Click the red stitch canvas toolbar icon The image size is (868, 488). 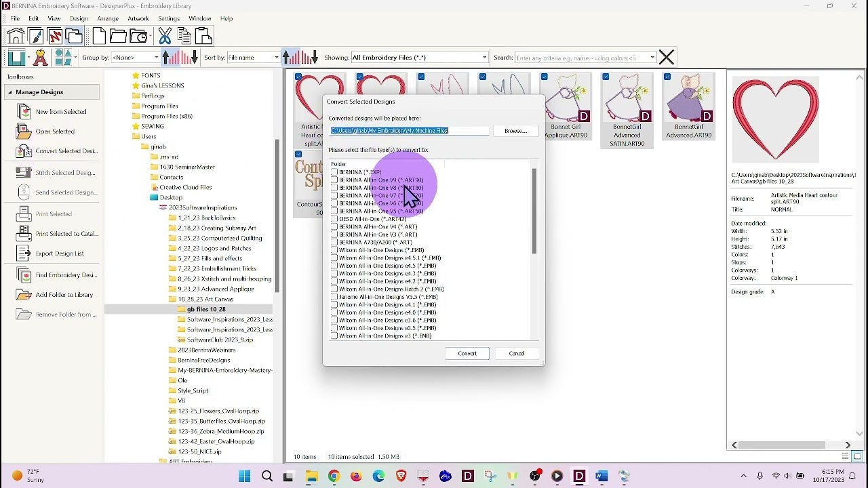(55, 36)
